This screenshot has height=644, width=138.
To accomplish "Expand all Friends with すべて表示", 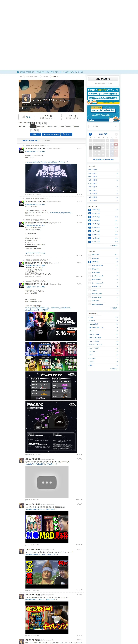I will click(114, 308).
